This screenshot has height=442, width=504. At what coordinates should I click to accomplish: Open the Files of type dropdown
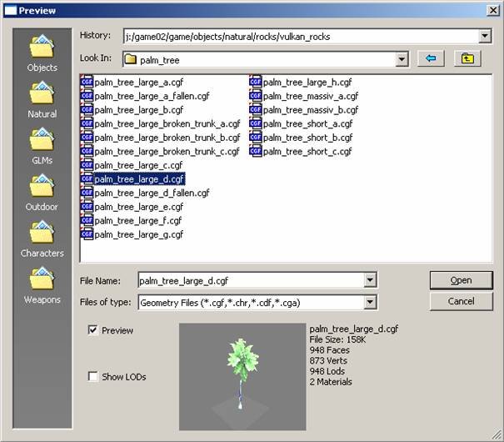click(x=370, y=302)
